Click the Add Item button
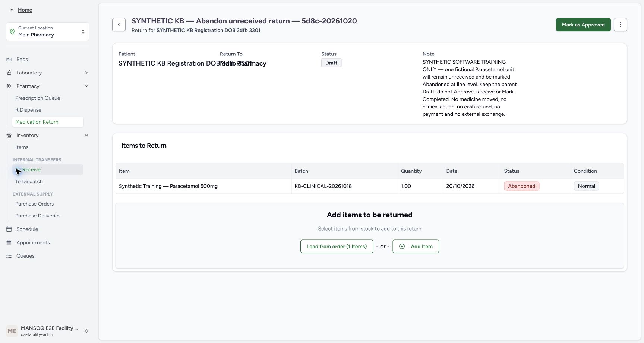644x343 pixels. click(416, 247)
